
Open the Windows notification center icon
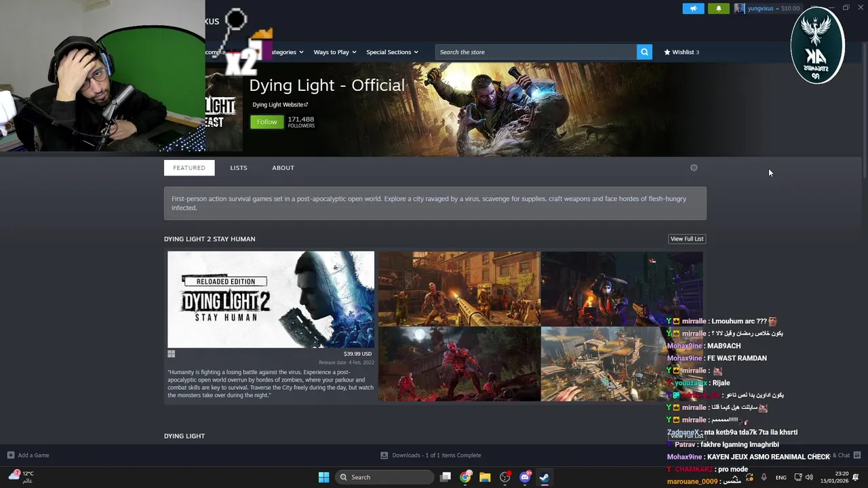click(856, 477)
